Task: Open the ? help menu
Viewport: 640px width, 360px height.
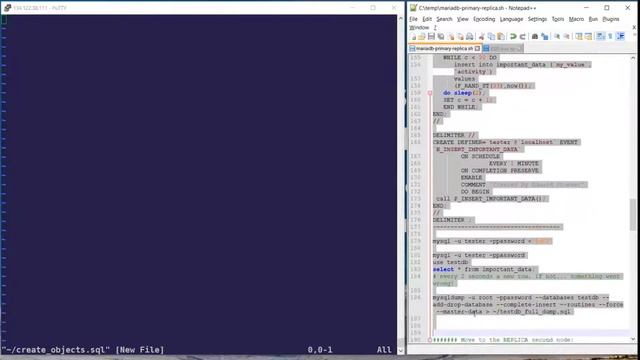Action: tap(435, 27)
